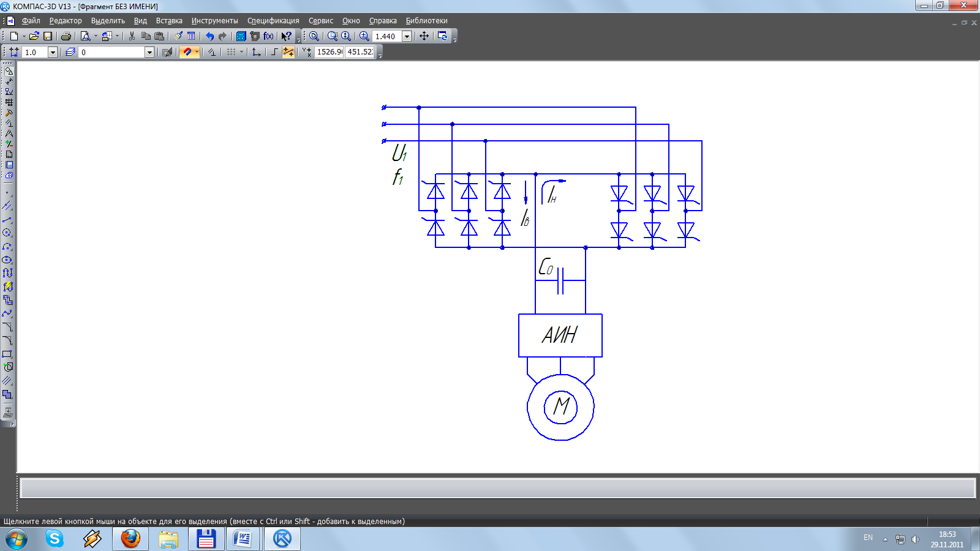The width and height of the screenshot is (980, 551).
Task: Activate the What's This help pointer
Action: click(286, 36)
